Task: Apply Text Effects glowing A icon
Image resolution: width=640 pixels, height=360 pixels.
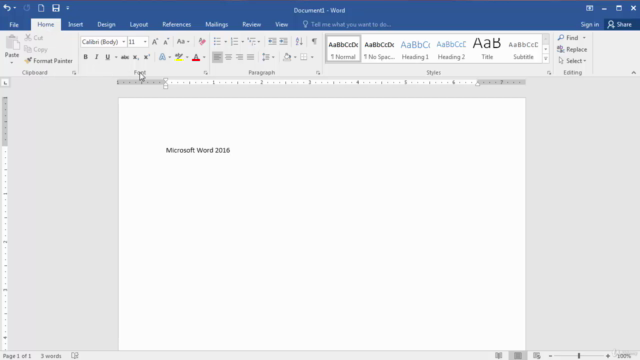Action: [x=162, y=57]
